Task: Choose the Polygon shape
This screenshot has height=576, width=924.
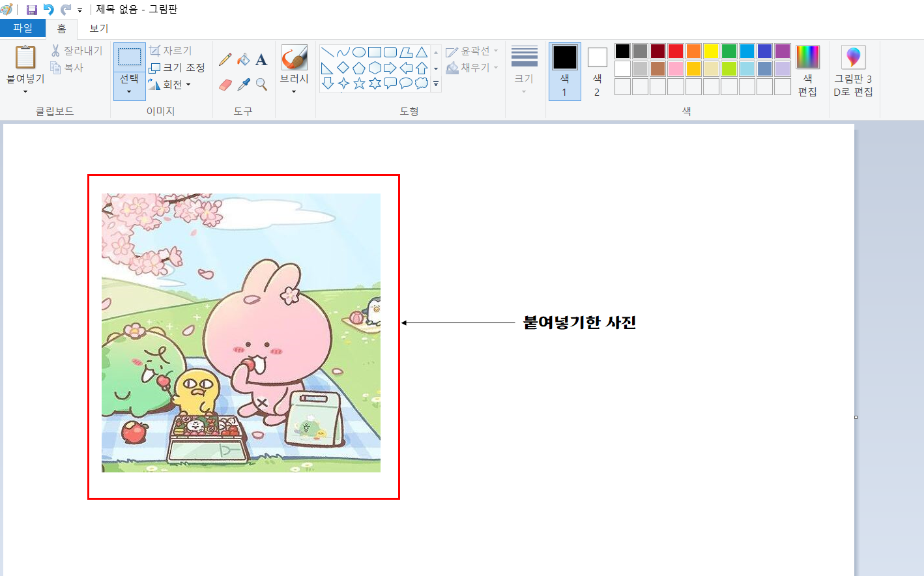Action: 406,52
